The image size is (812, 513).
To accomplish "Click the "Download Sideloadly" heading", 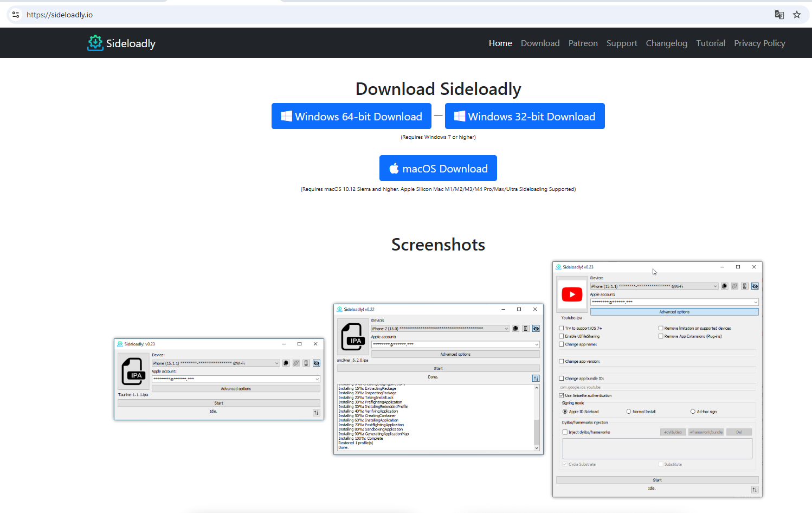I will 439,89.
